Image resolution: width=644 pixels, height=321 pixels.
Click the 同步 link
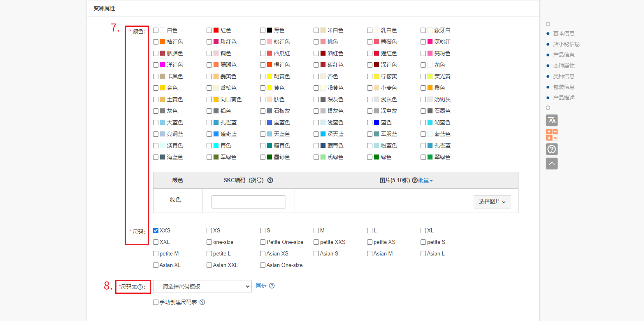pos(261,286)
